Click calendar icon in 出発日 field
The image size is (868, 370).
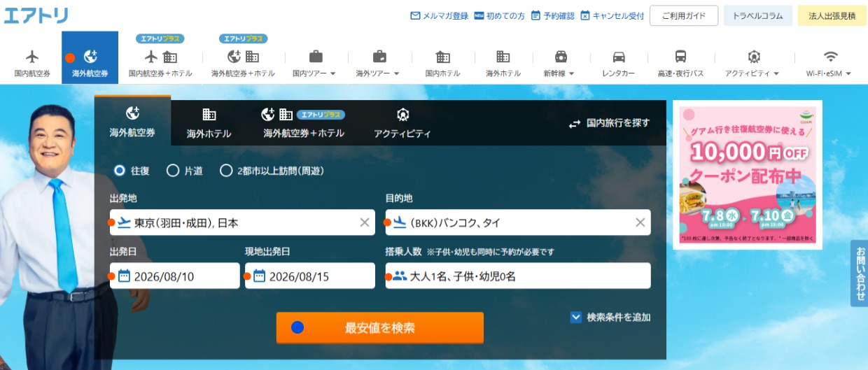pos(124,276)
